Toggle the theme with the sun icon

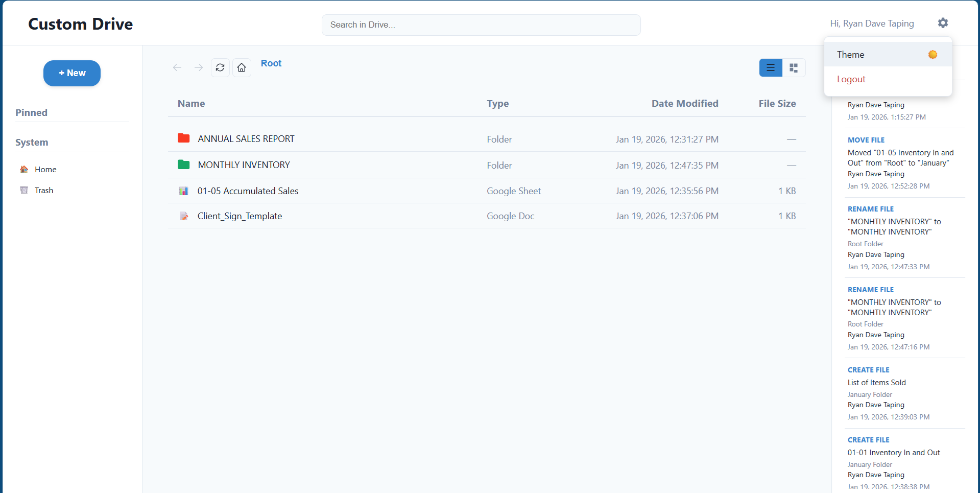pos(933,55)
